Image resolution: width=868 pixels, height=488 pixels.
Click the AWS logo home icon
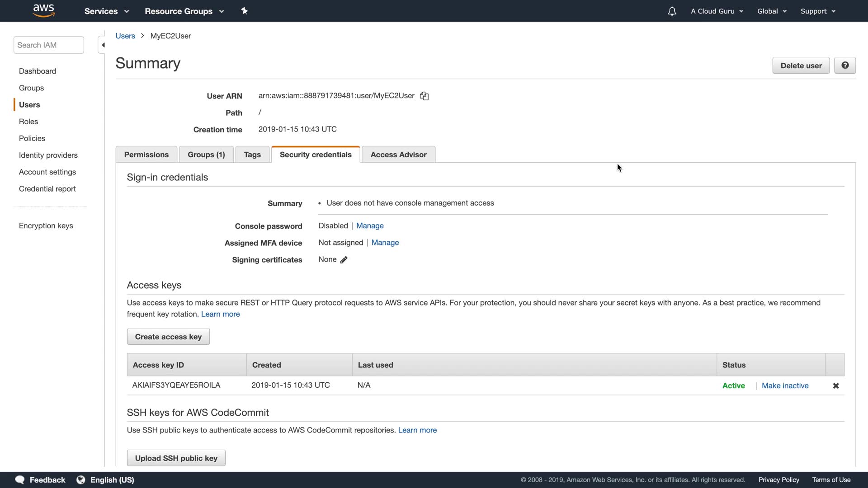tap(44, 10)
